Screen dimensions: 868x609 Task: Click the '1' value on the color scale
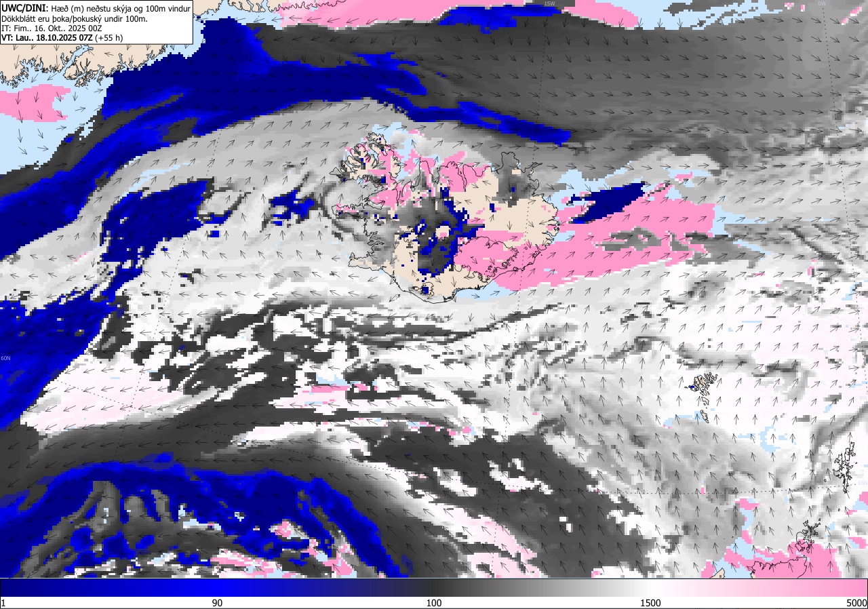3,603
